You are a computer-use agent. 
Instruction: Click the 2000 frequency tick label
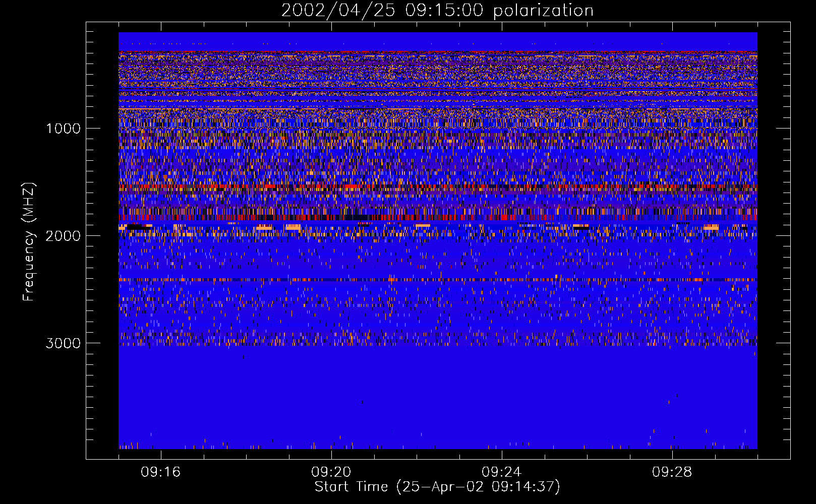(x=63, y=236)
